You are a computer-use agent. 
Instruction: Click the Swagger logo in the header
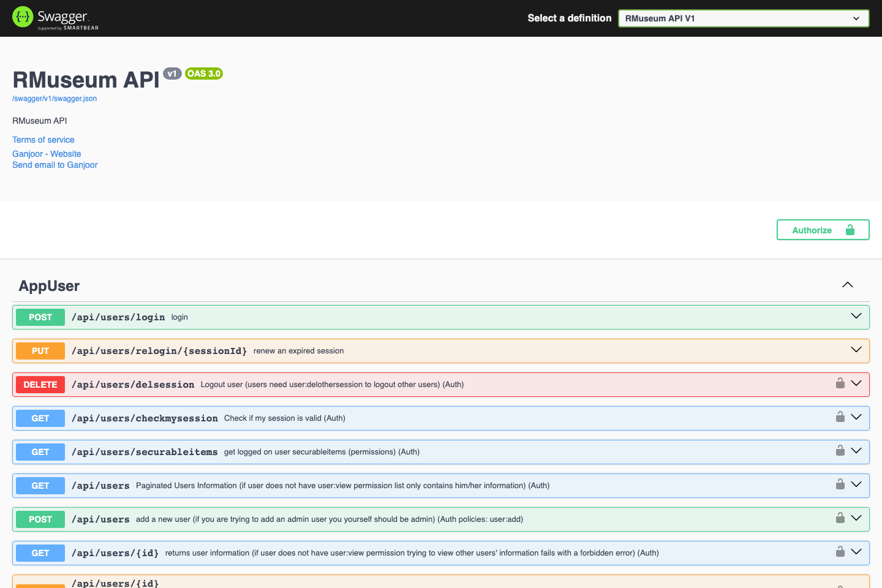click(x=55, y=18)
